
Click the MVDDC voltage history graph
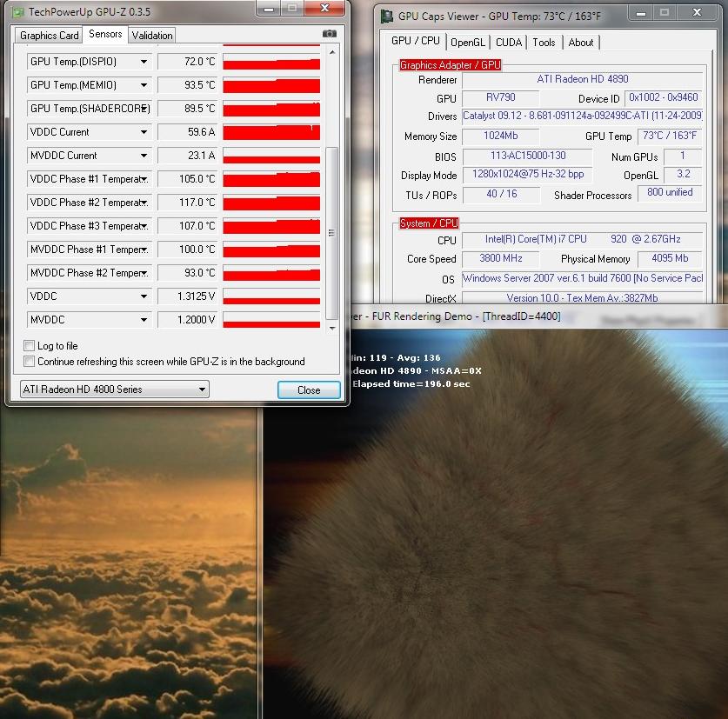point(271,320)
